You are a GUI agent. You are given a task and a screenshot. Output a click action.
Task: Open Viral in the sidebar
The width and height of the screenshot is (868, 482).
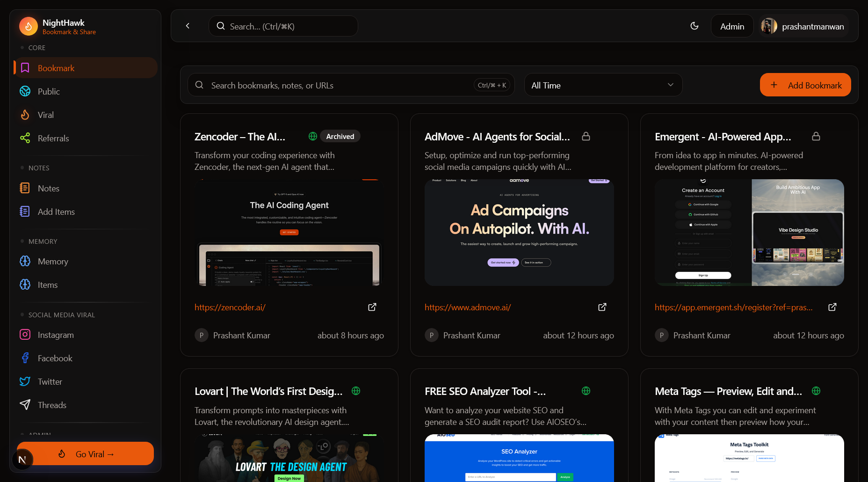pos(46,115)
